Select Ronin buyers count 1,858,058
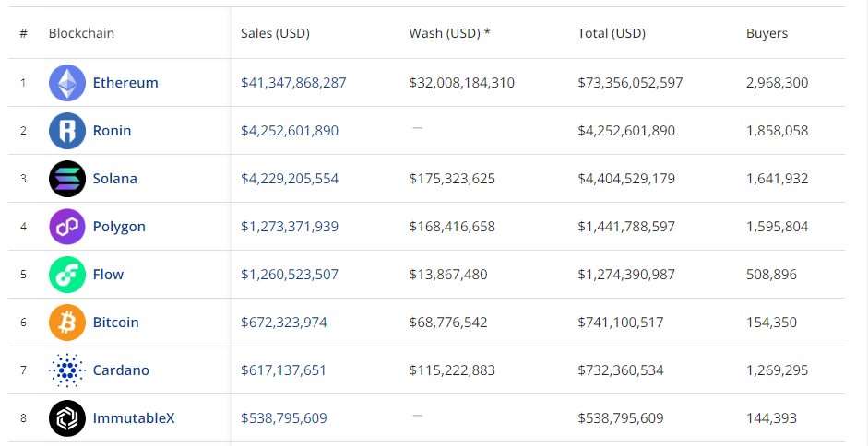Viewport: 868px width, 446px height. click(778, 131)
